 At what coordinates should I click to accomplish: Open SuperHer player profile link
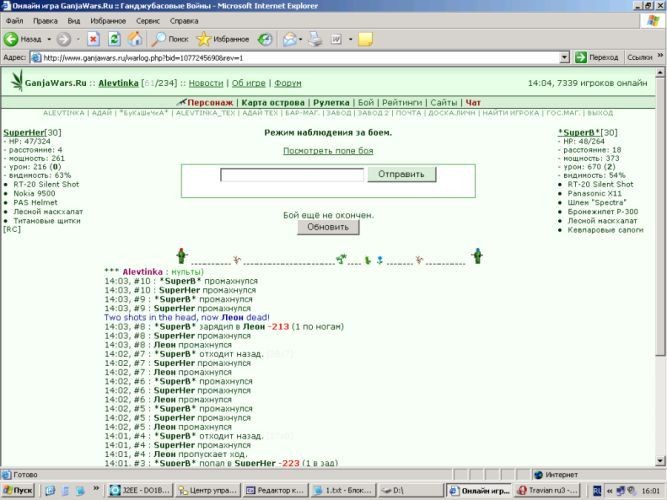[x=24, y=132]
